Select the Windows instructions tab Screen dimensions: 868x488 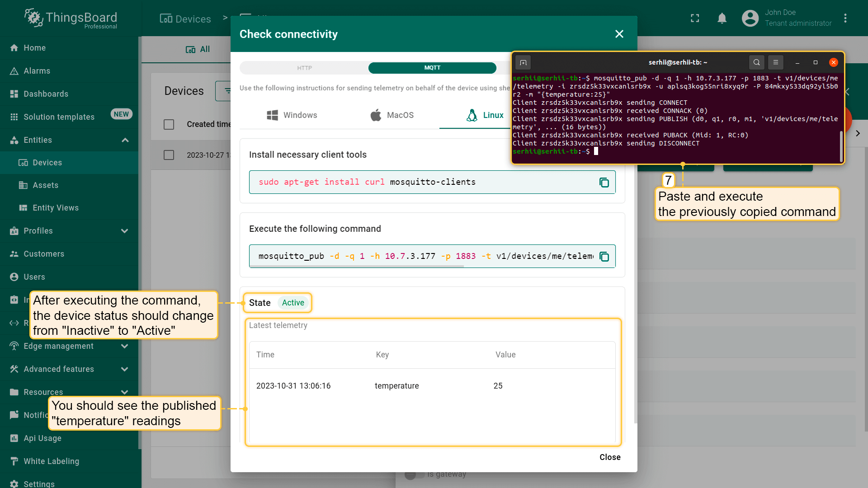[x=292, y=115]
